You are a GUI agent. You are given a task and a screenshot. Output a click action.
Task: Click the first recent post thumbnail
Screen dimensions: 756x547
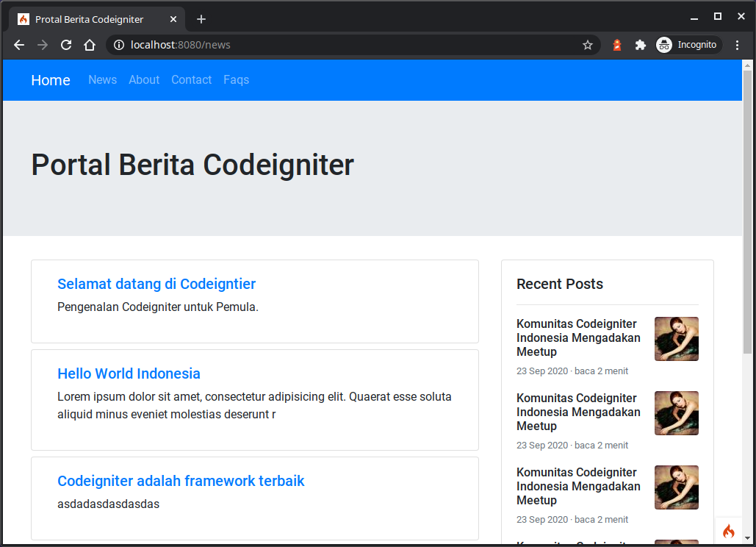pos(676,339)
